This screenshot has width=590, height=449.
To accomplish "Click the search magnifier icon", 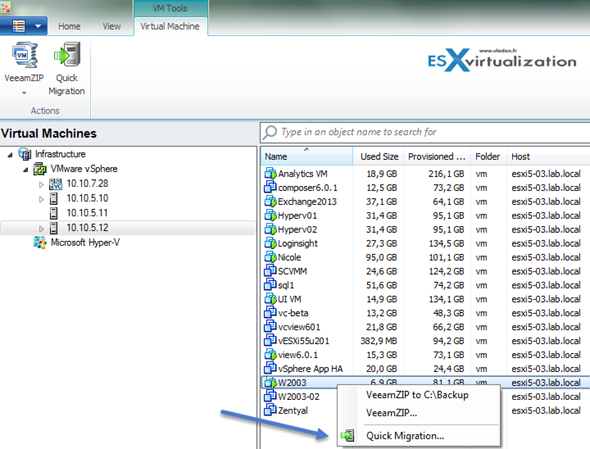I will click(x=269, y=132).
